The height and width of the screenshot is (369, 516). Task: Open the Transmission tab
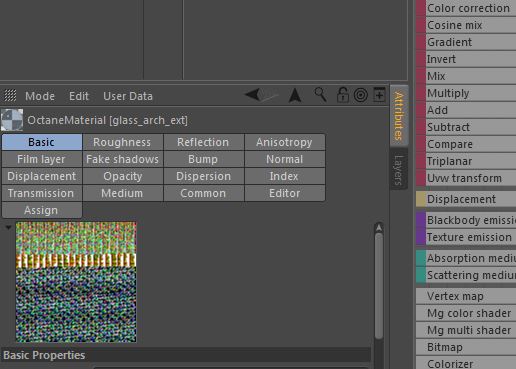41,193
